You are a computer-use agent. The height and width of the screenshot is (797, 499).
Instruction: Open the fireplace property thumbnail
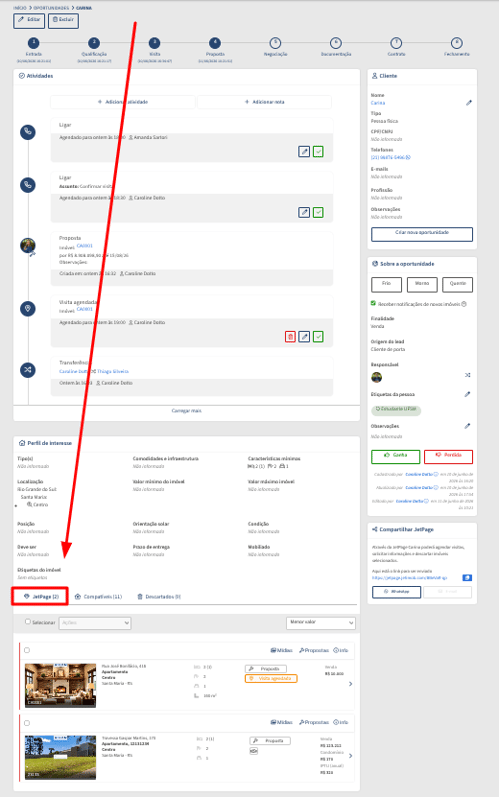(60, 685)
